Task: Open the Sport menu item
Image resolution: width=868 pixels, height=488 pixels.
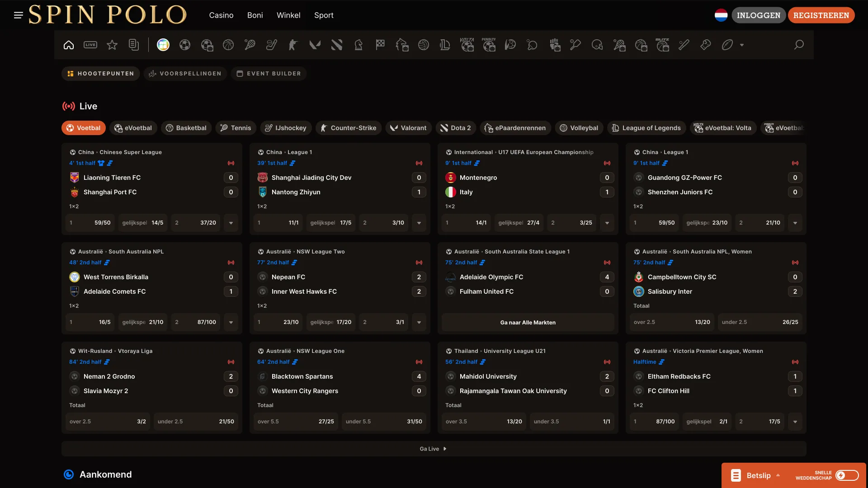Action: pyautogui.click(x=324, y=15)
